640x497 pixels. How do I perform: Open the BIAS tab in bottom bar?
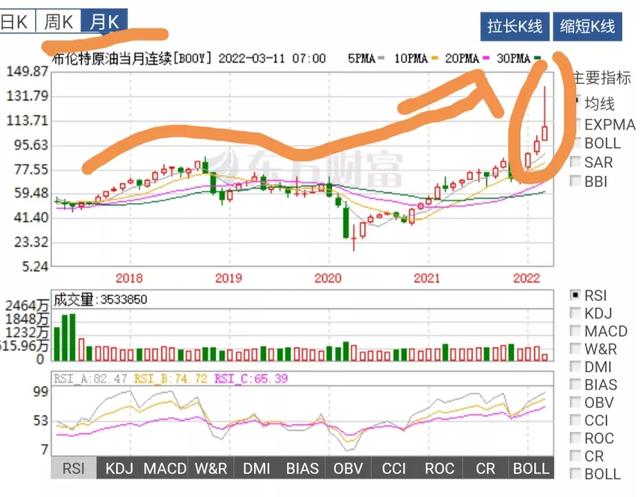click(x=303, y=468)
